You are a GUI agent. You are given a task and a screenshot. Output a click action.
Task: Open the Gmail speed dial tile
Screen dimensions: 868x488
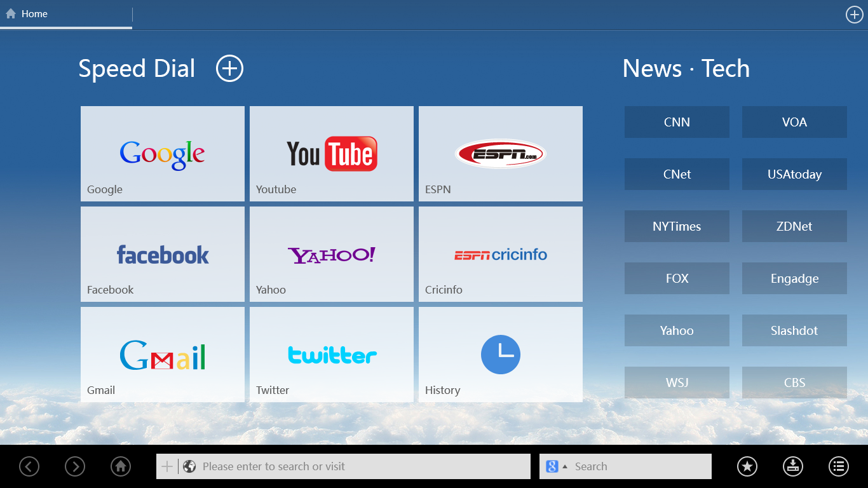[x=163, y=355]
